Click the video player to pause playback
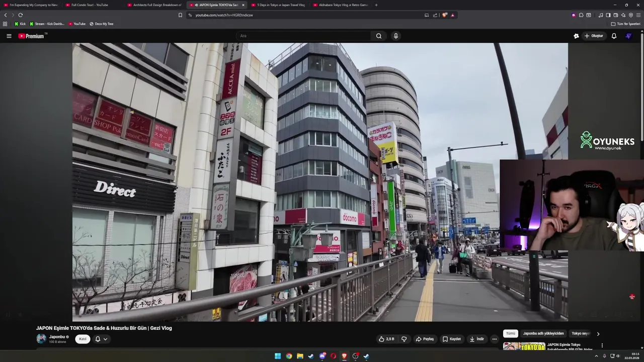 pos(320,182)
